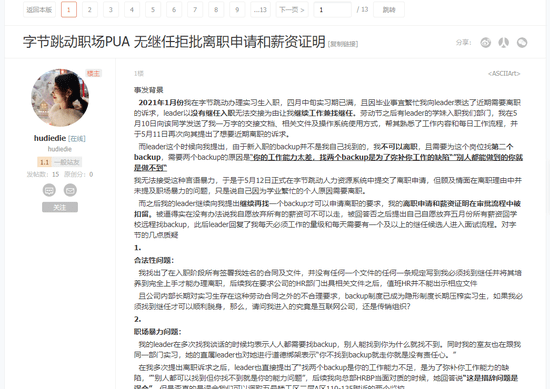Open chat message icon under hudiedie
The image size is (550, 389).
click(49, 190)
